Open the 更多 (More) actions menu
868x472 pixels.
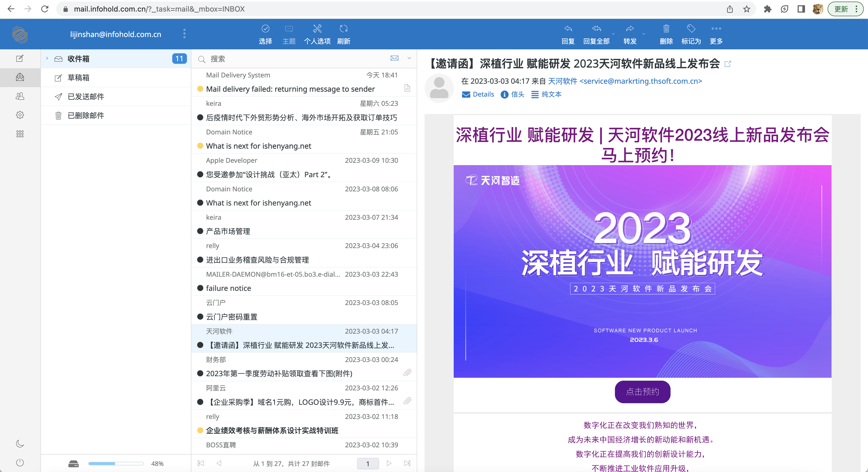coord(716,34)
